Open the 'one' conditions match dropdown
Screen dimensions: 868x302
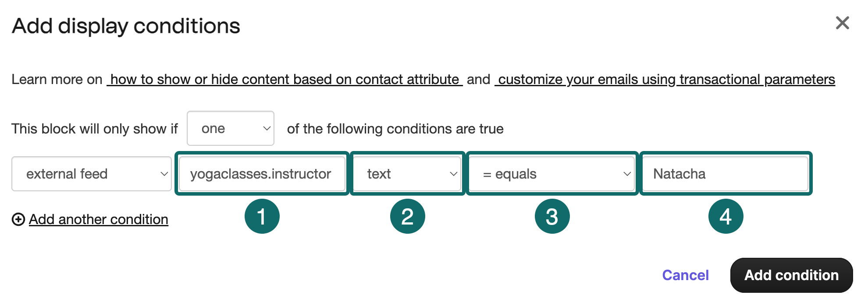[231, 129]
